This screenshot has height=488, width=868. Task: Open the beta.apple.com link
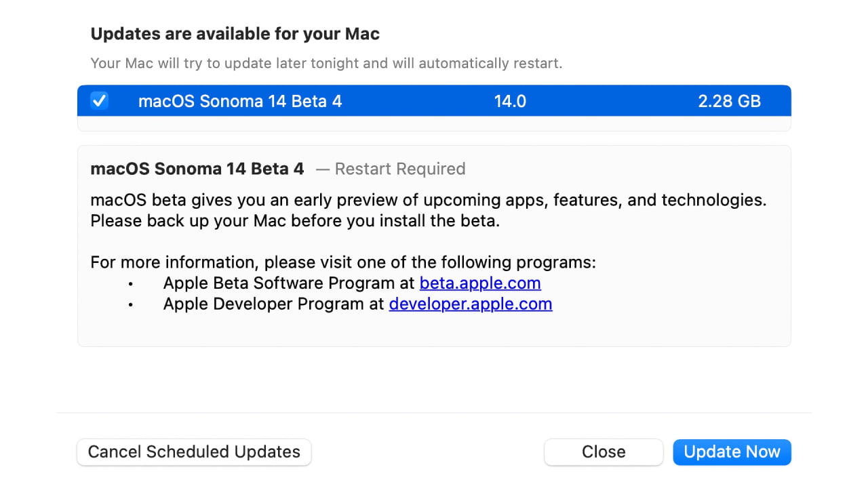tap(480, 283)
